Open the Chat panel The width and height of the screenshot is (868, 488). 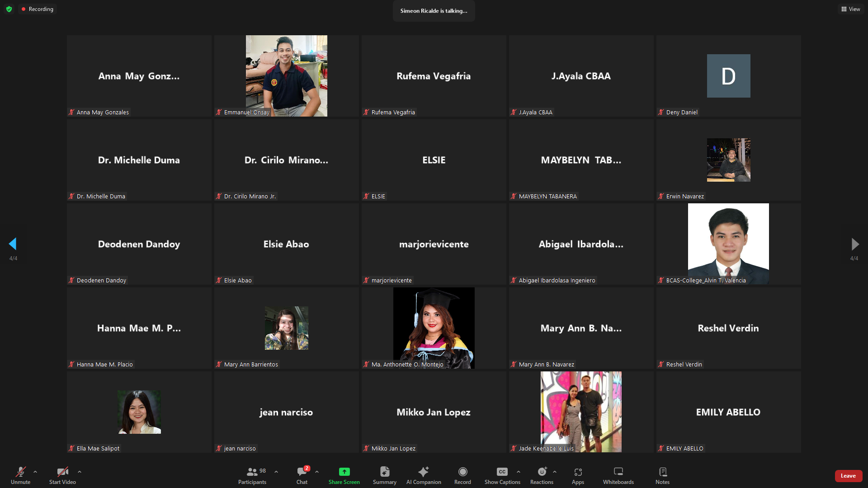pyautogui.click(x=302, y=472)
